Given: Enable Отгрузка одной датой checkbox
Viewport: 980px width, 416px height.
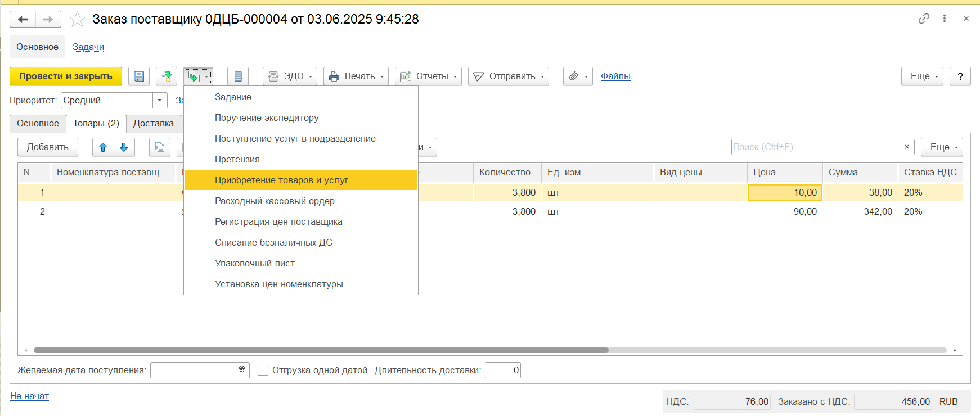Looking at the screenshot, I should 263,370.
